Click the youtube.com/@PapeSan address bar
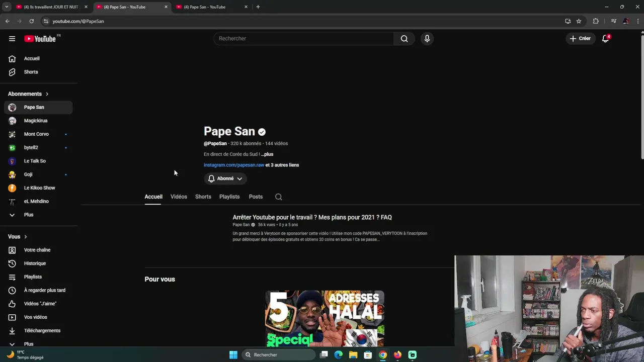 [302, 21]
